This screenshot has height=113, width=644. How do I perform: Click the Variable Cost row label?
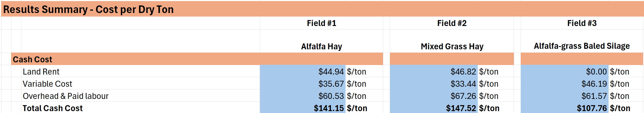[x=47, y=84]
